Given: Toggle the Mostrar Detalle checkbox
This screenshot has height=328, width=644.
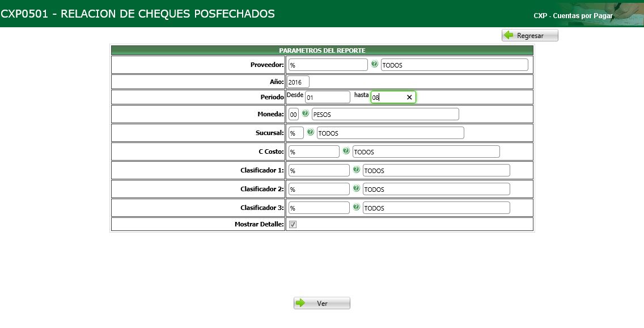Looking at the screenshot, I should pos(293,224).
